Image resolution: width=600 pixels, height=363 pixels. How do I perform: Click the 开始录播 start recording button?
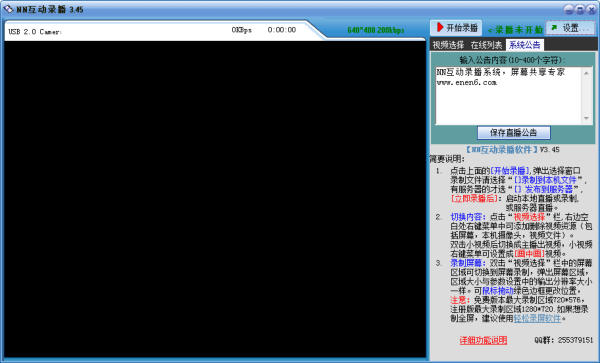pos(456,28)
